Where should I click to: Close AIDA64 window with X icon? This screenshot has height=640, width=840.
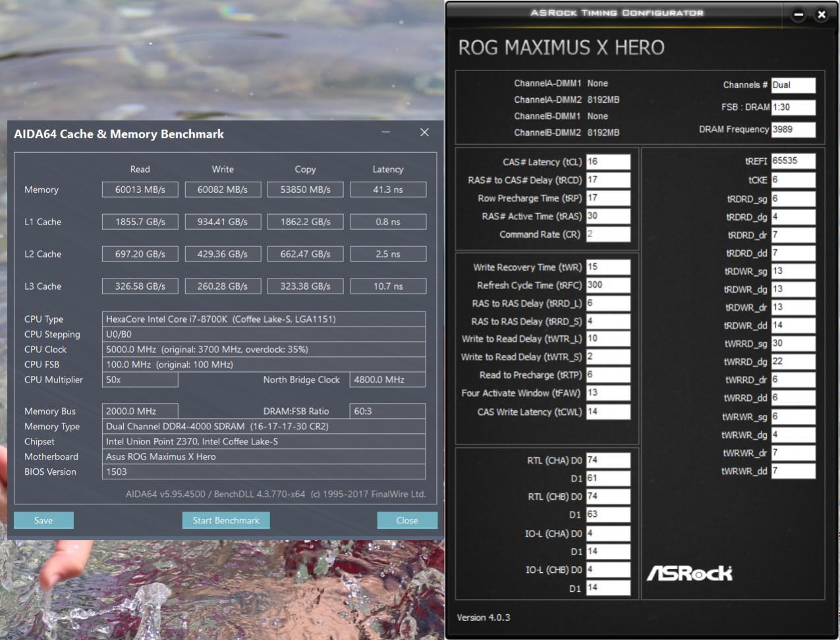click(424, 132)
